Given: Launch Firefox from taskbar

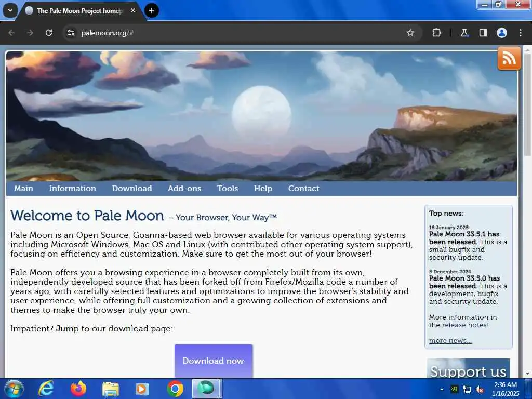Looking at the screenshot, I should [78, 389].
